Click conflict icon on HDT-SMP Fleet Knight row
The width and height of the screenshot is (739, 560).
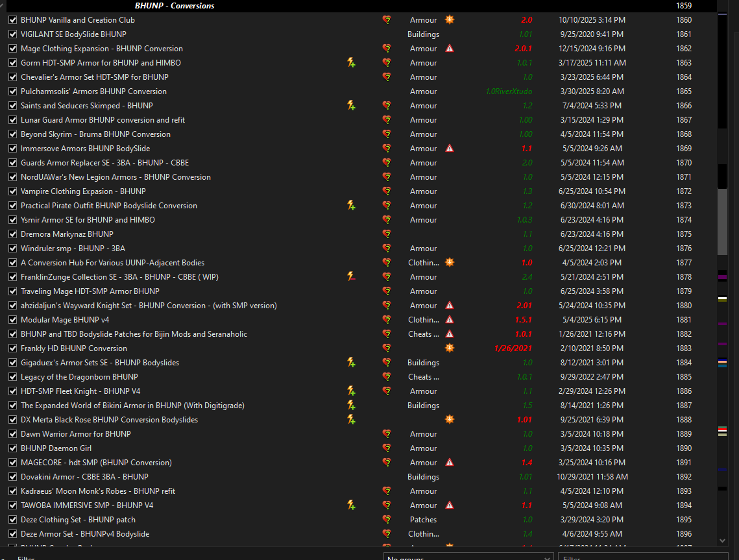click(351, 391)
